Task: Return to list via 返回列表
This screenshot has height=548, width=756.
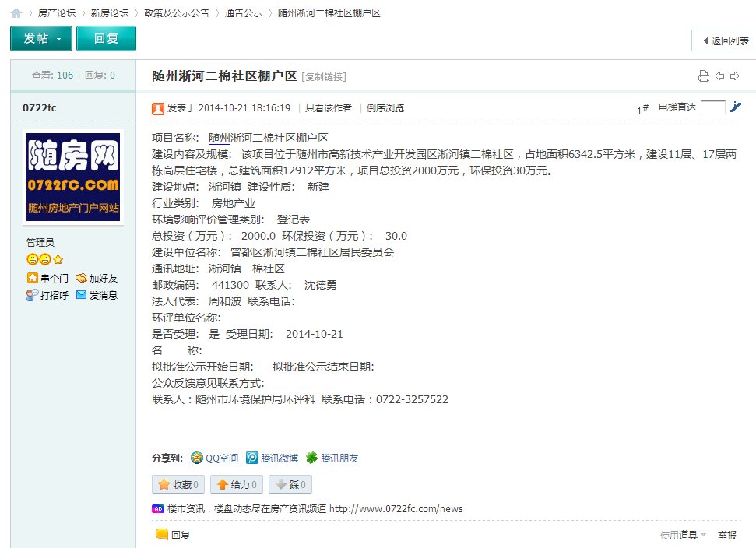Action: pos(724,40)
